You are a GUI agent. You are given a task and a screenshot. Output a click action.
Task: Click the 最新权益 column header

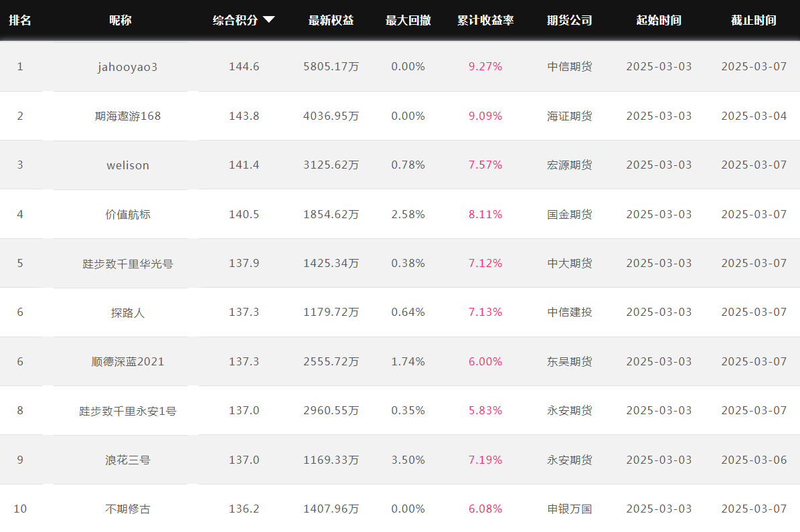(x=331, y=20)
